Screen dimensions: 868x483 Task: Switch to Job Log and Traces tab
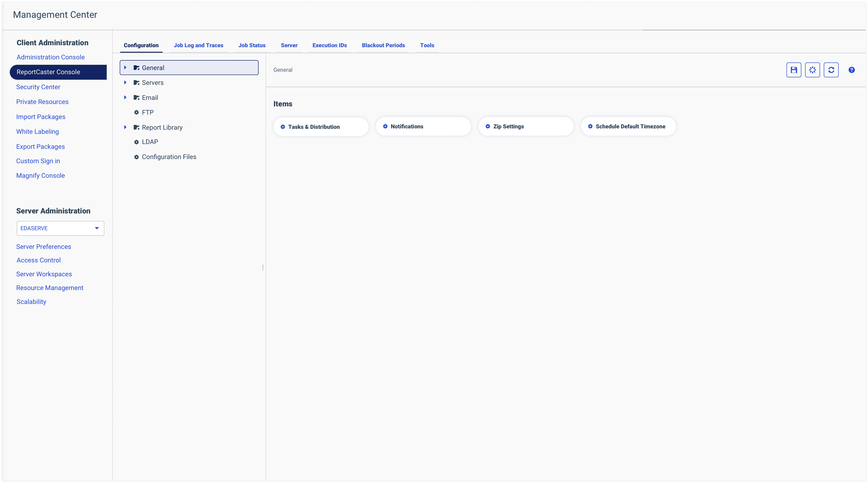point(198,45)
